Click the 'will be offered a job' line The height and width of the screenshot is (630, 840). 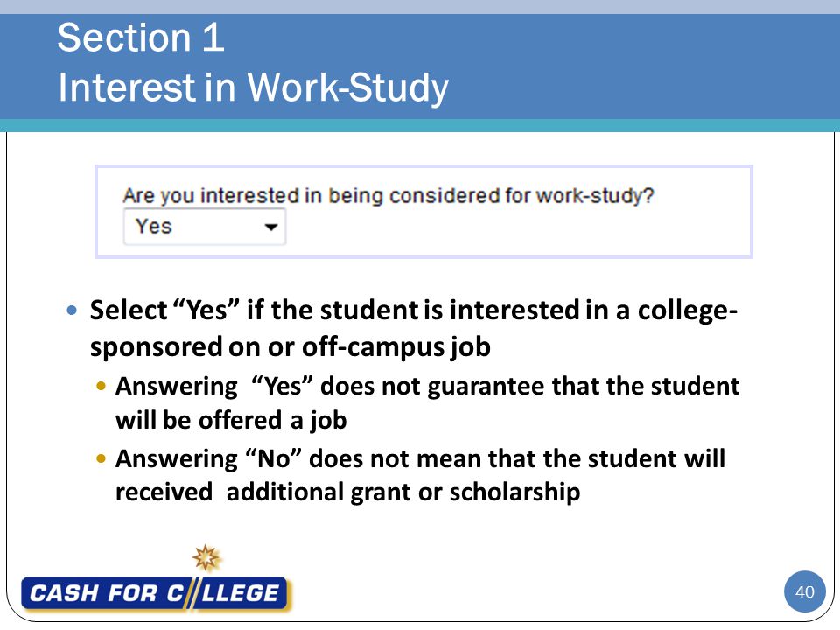(x=231, y=420)
